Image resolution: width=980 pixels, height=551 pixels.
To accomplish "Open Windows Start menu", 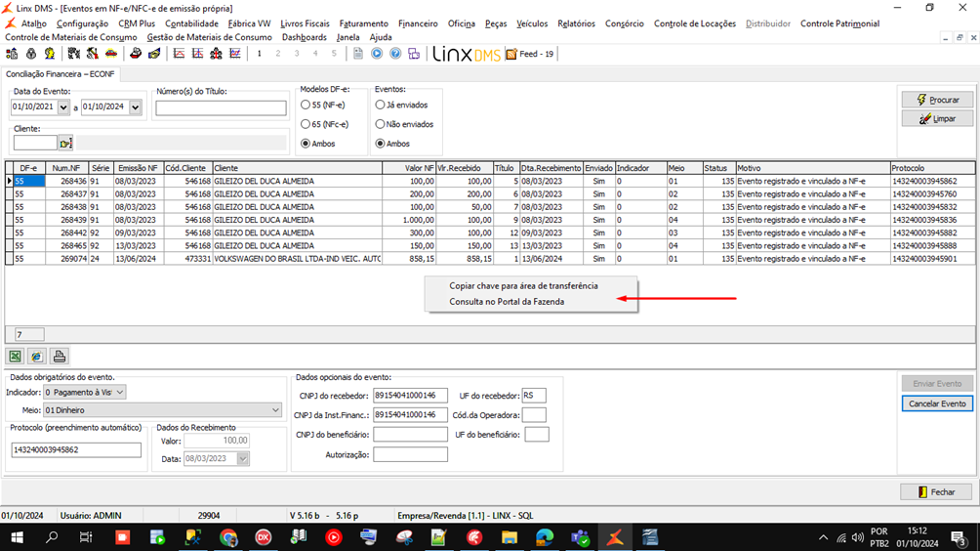I will point(17,537).
